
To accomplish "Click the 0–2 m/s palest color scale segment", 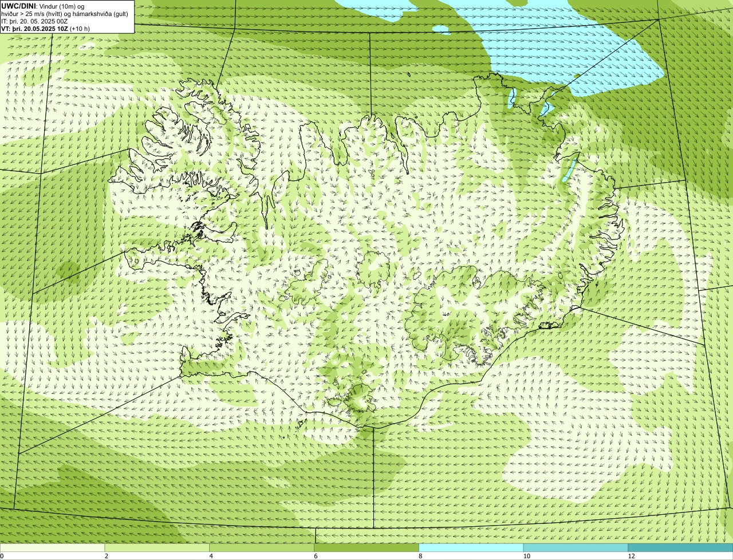I will coord(52,548).
